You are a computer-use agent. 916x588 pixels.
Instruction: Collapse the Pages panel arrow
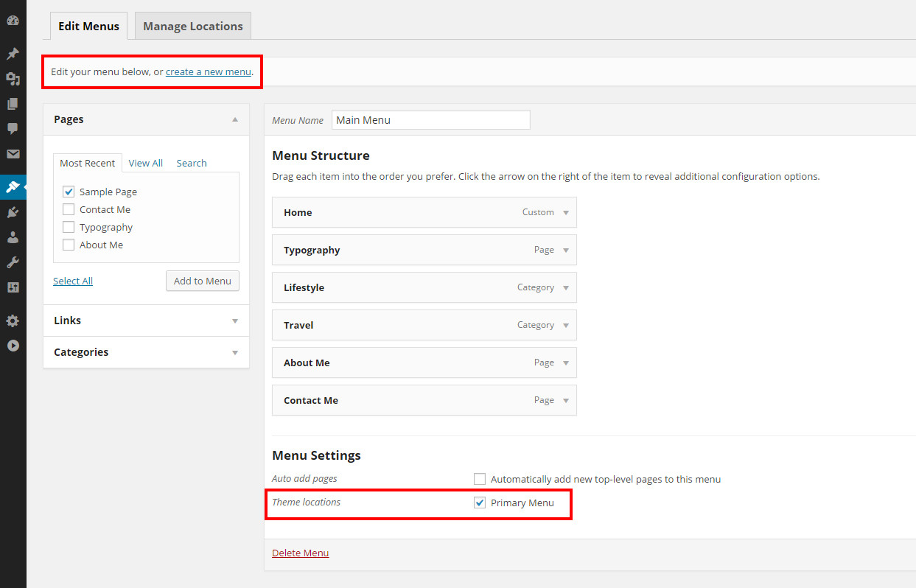point(235,119)
